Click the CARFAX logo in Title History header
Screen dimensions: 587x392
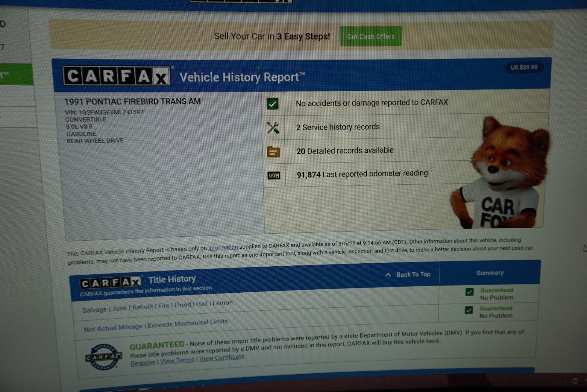pyautogui.click(x=110, y=283)
